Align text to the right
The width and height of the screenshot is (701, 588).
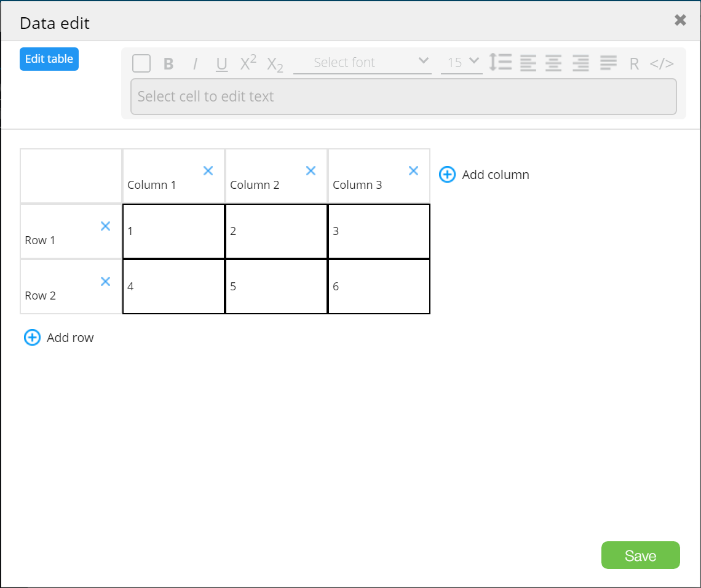(x=580, y=63)
